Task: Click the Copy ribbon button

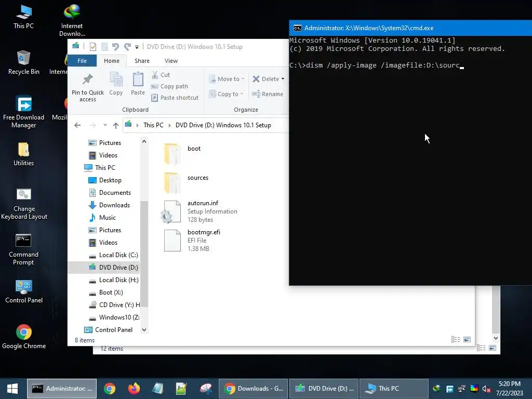Action: pyautogui.click(x=116, y=84)
